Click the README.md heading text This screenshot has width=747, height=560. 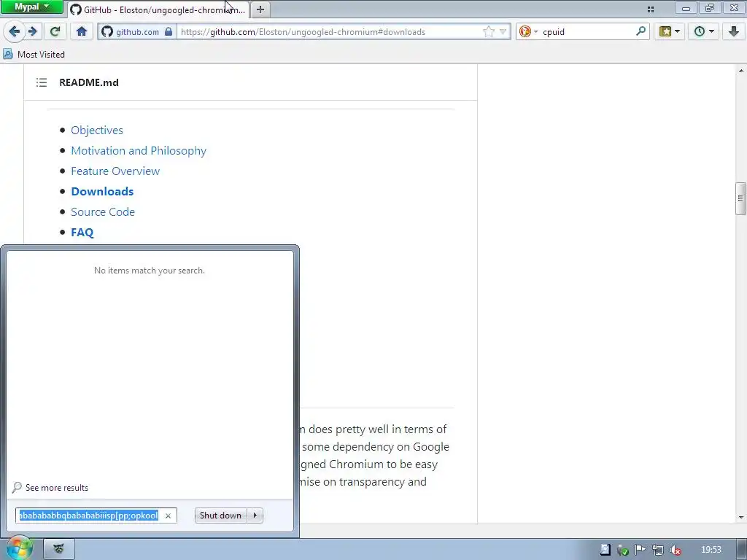tap(89, 82)
